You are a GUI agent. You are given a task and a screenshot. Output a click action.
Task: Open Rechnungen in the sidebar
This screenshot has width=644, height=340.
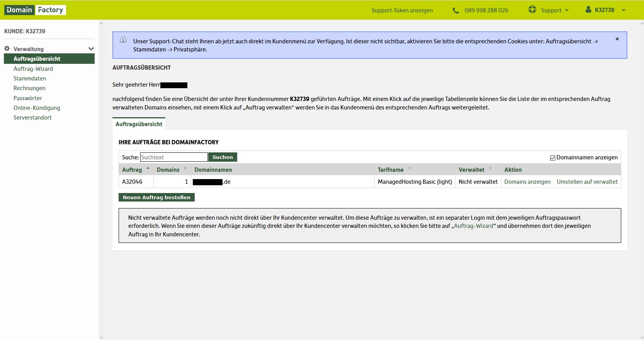(x=29, y=88)
